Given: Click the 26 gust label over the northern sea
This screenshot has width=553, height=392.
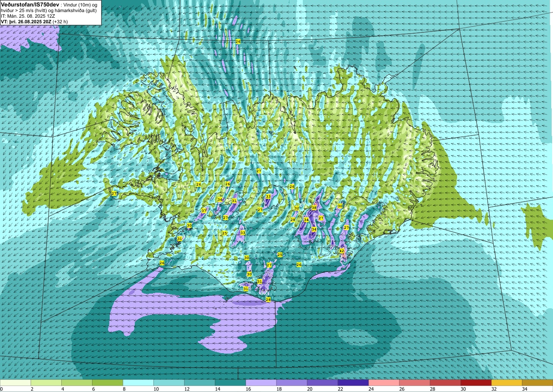Looking at the screenshot, I should pos(238,41).
